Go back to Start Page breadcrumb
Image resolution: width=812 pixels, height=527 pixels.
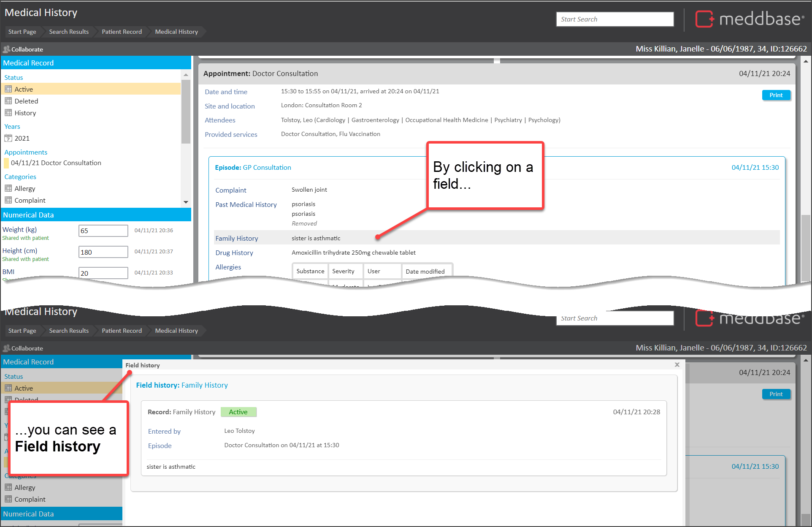pos(22,32)
